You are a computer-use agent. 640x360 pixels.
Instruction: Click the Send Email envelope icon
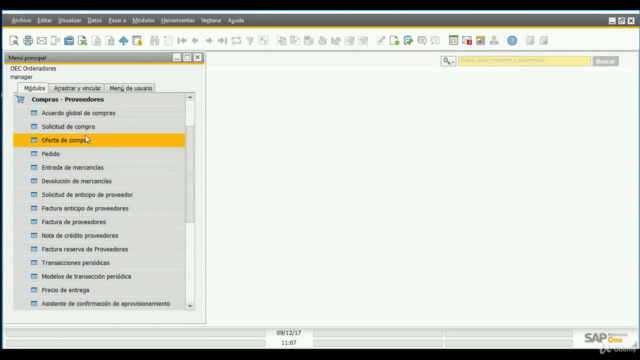(x=42, y=40)
